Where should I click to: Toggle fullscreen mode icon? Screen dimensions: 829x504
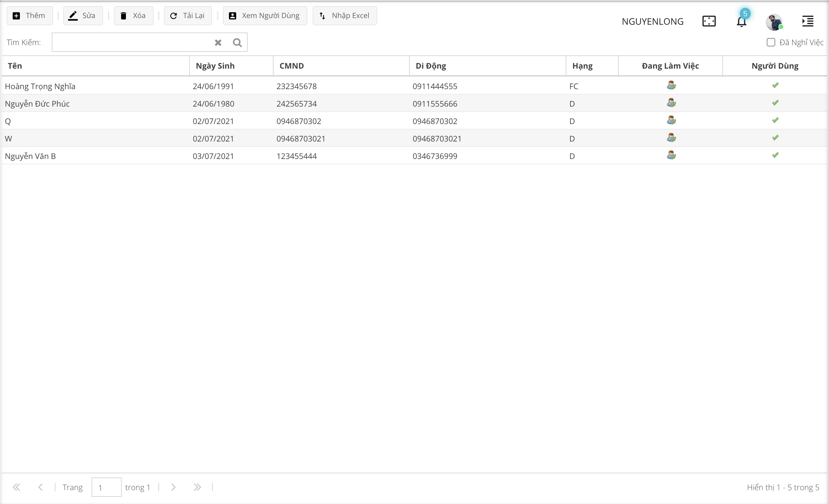pos(709,21)
